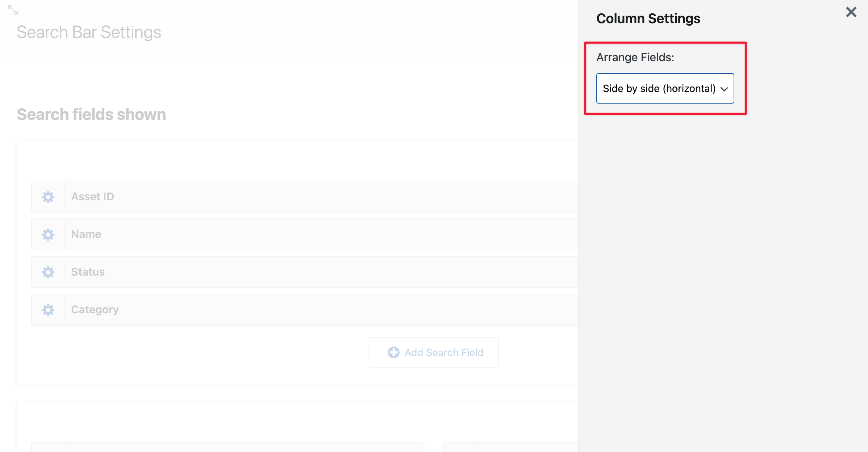The height and width of the screenshot is (452, 868).
Task: Open gear settings for Status field
Action: pos(48,272)
